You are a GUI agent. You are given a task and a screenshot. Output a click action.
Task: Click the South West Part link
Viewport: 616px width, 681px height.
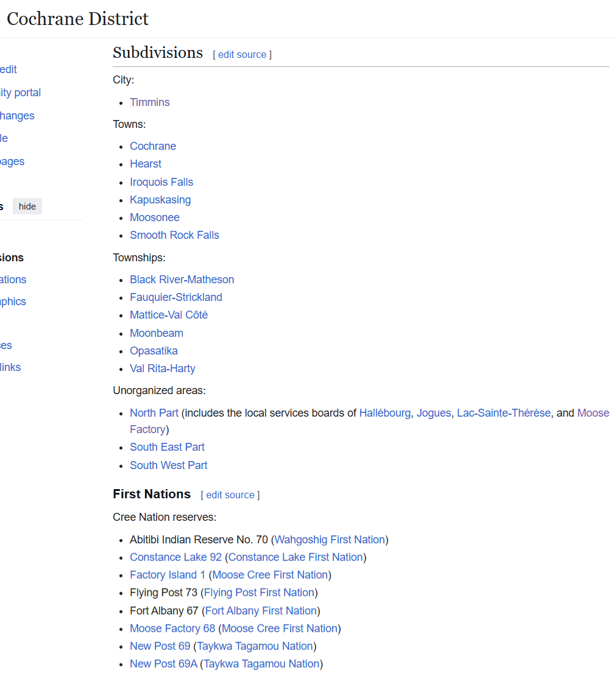click(169, 465)
